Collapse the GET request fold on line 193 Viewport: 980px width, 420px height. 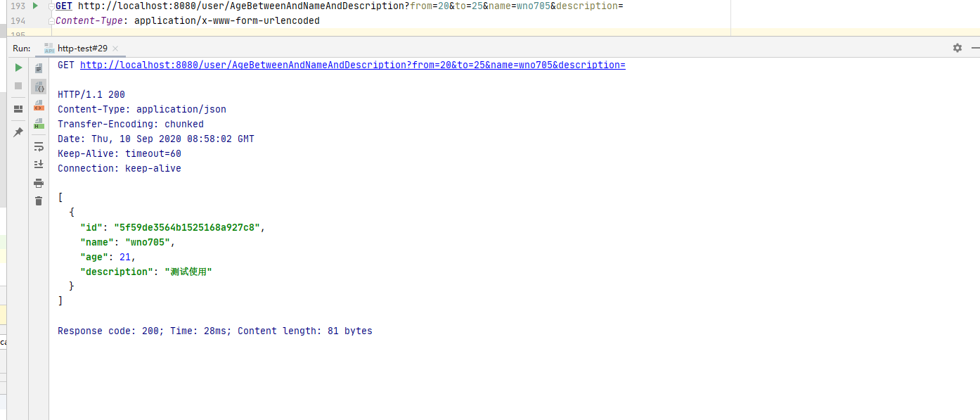[51, 6]
